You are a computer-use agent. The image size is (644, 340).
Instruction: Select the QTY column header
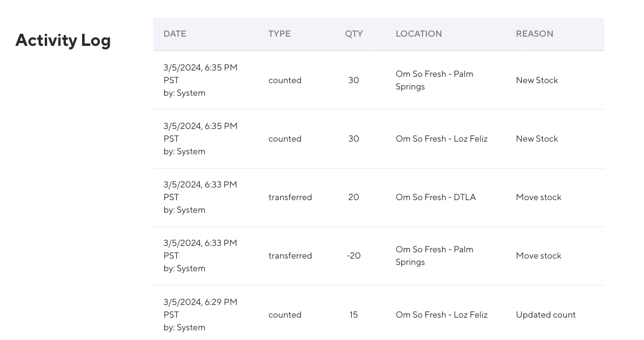click(354, 34)
